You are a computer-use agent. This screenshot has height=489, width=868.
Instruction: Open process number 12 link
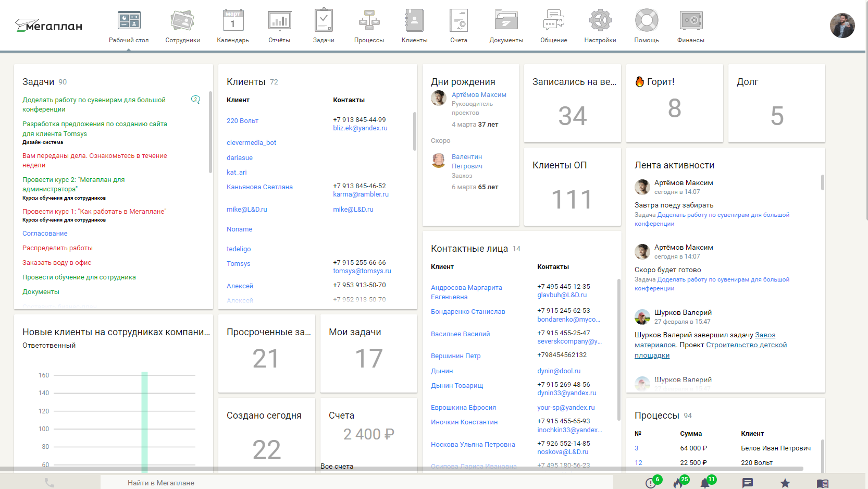tap(638, 463)
